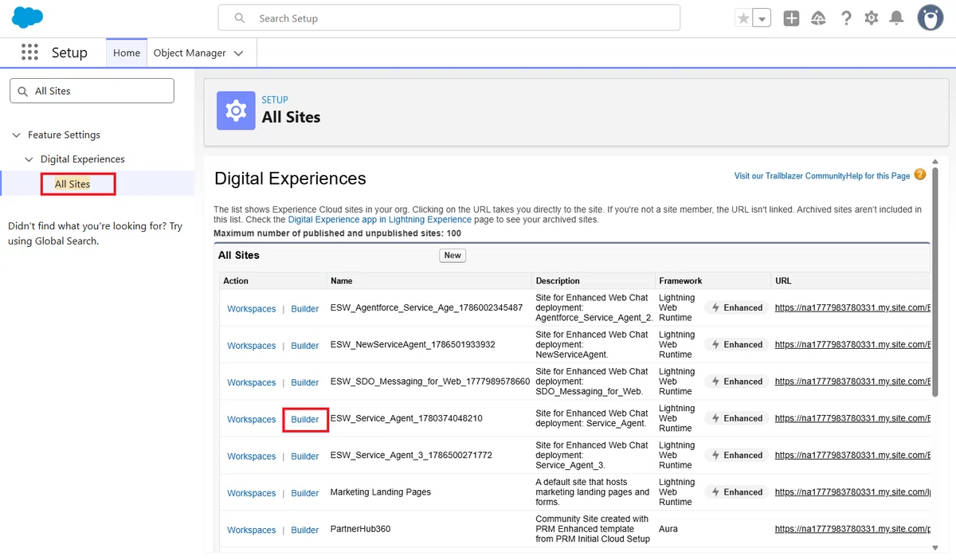Expand the Object Manager tab dropdown chevron

pyautogui.click(x=238, y=53)
